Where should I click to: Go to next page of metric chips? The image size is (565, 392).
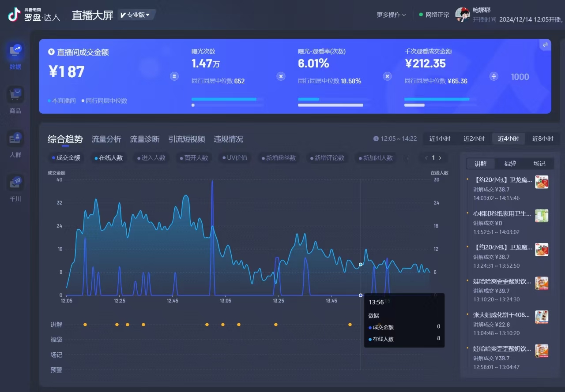[x=440, y=158]
